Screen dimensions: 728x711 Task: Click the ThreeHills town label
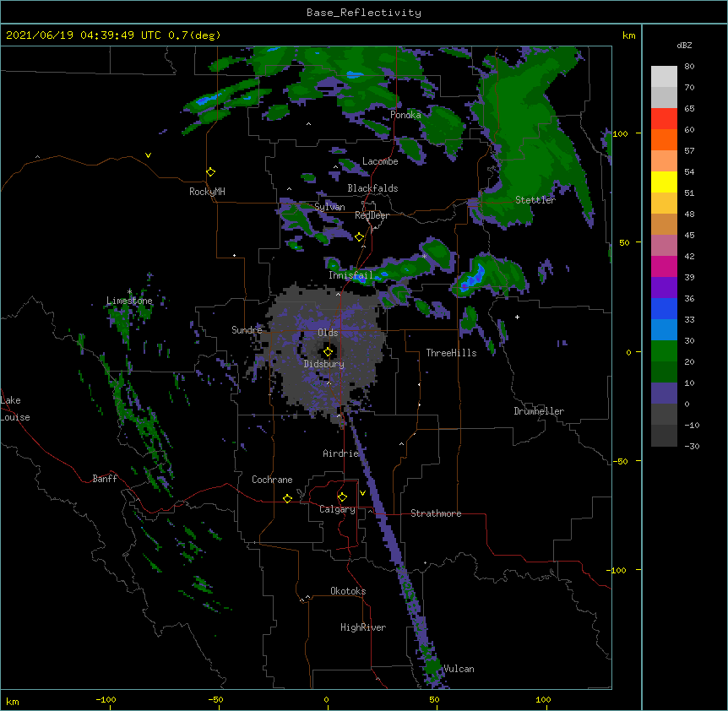click(x=451, y=353)
